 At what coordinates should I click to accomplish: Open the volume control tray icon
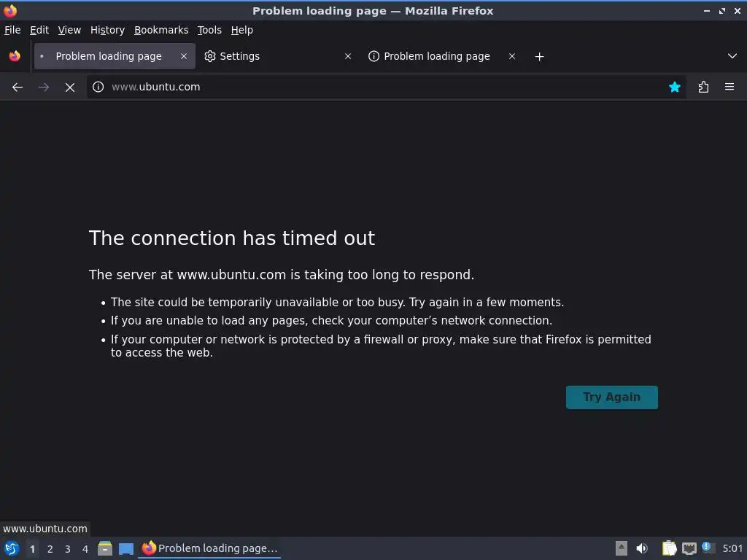(x=642, y=548)
